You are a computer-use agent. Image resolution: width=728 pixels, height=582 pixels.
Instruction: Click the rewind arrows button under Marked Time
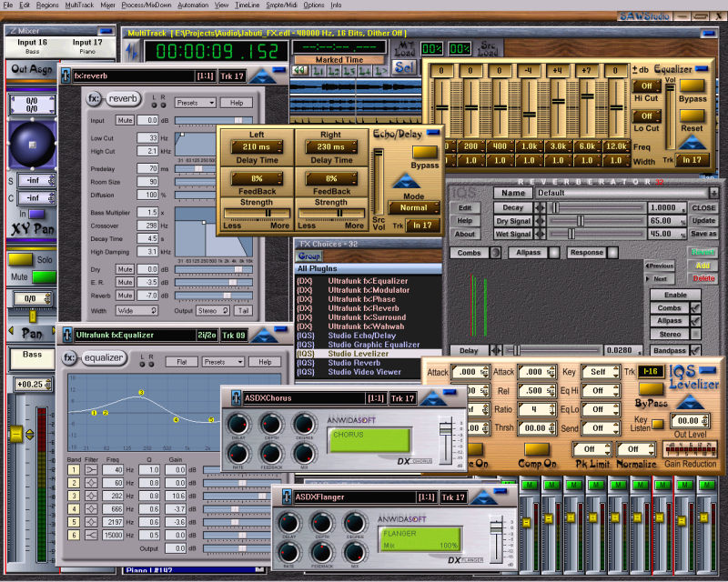(x=300, y=71)
